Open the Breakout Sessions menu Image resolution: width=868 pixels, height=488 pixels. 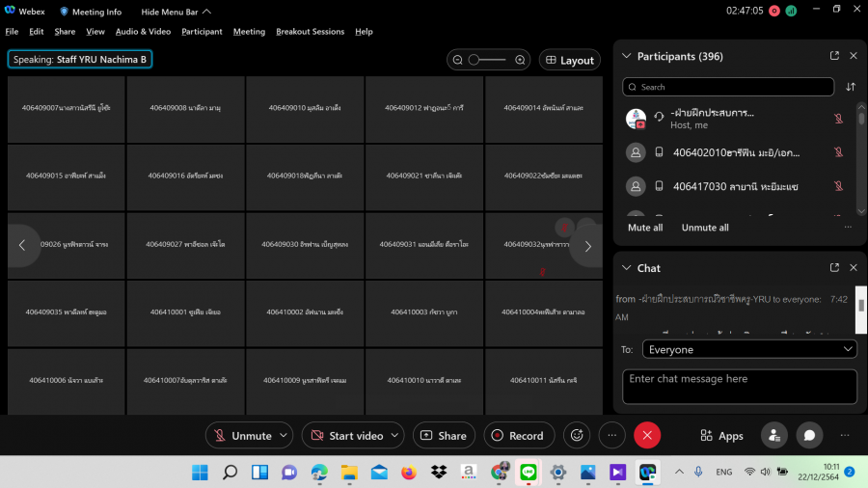coord(310,31)
